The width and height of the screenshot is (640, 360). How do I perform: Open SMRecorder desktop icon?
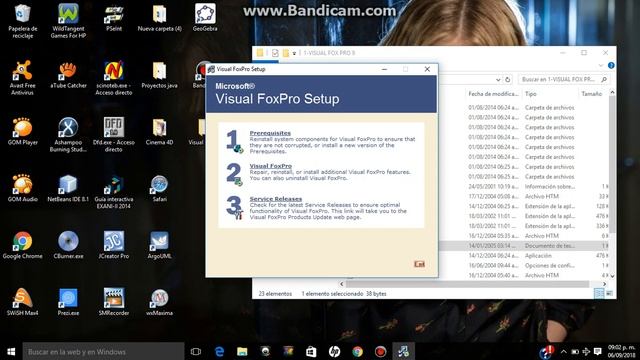[114, 302]
